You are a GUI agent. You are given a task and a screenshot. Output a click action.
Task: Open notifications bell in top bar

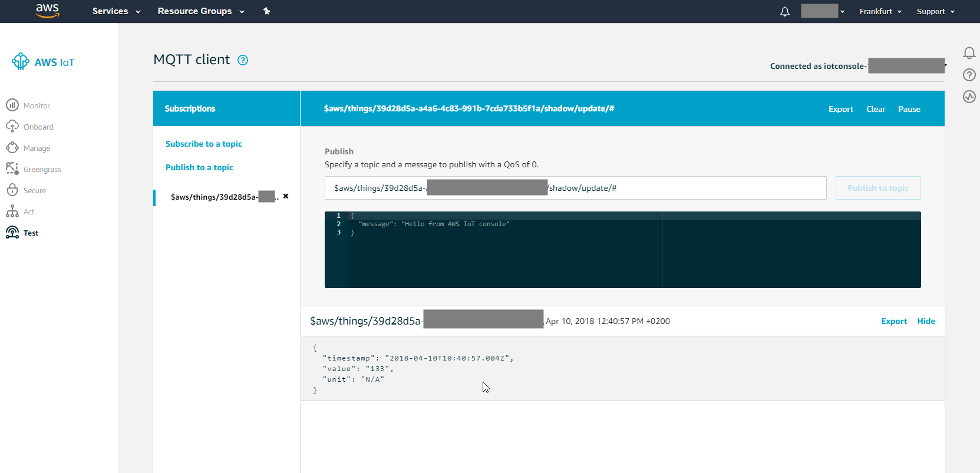[x=784, y=11]
